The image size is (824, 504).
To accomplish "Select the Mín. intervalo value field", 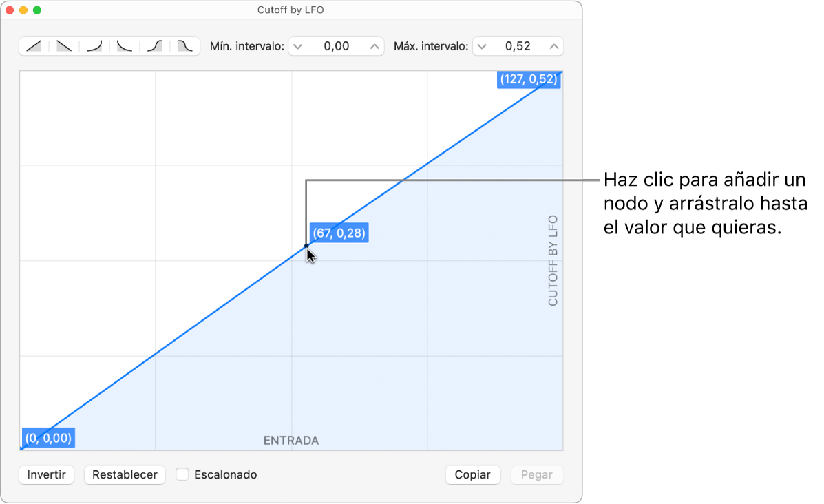I will 335,46.
